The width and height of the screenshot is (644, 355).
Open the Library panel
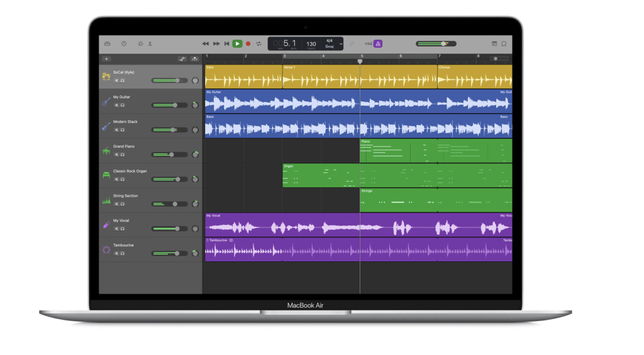[x=107, y=43]
